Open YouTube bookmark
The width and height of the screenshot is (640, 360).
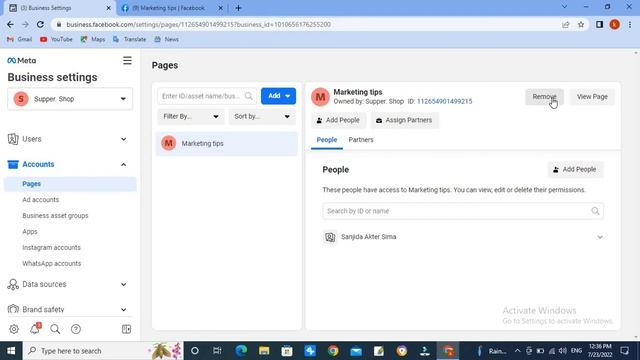click(x=56, y=40)
